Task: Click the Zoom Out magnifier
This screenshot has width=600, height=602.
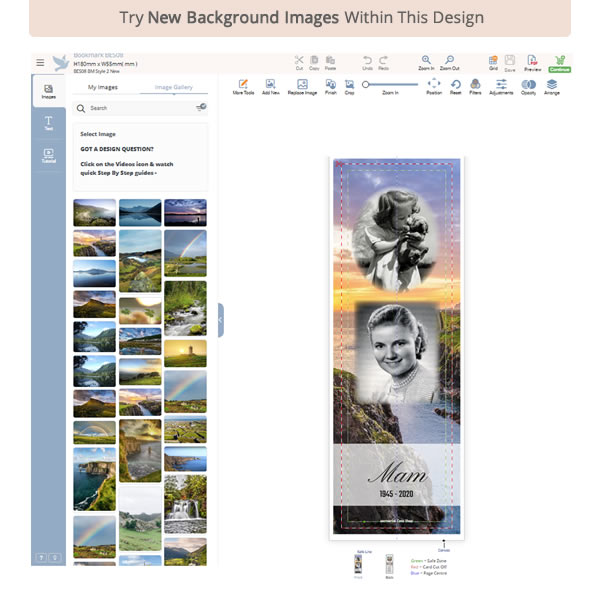Action: pyautogui.click(x=450, y=63)
